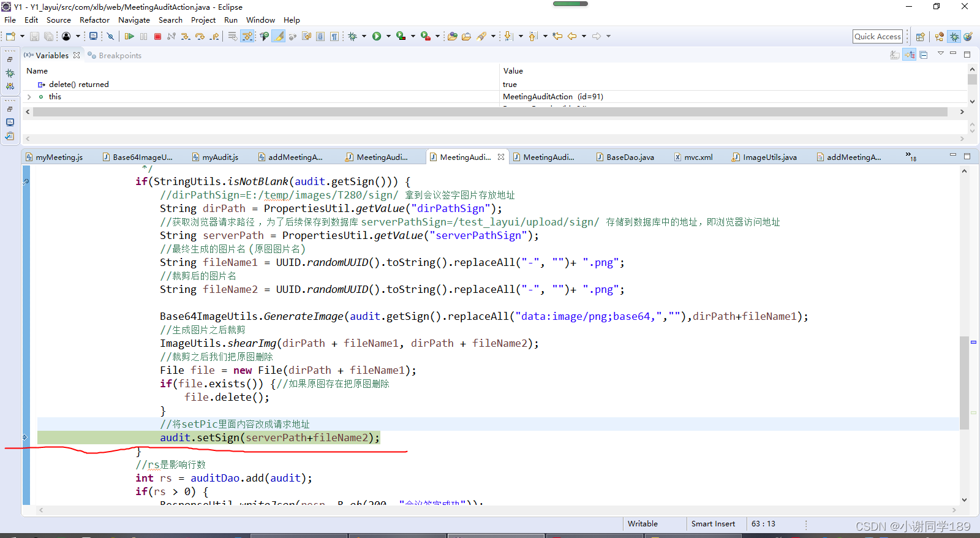The width and height of the screenshot is (980, 538).
Task: Open the myMeeting.js editor tab
Action: click(54, 157)
